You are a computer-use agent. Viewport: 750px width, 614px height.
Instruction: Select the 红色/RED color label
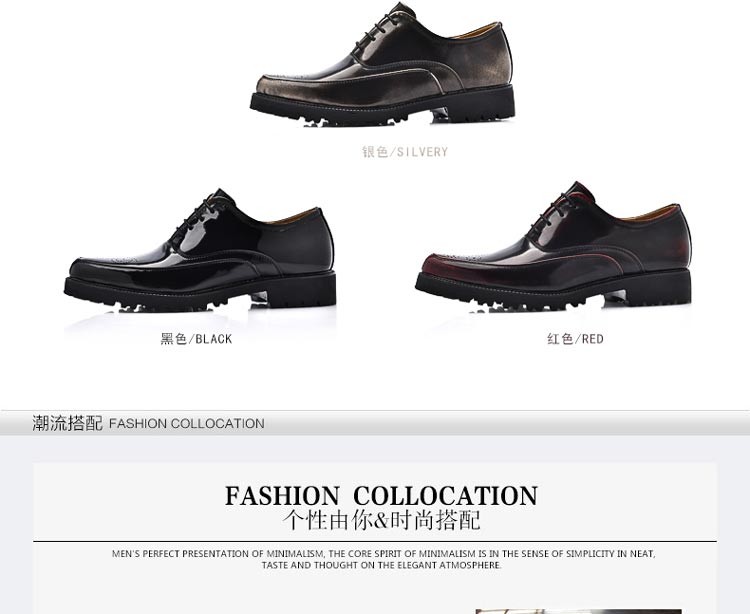[575, 339]
